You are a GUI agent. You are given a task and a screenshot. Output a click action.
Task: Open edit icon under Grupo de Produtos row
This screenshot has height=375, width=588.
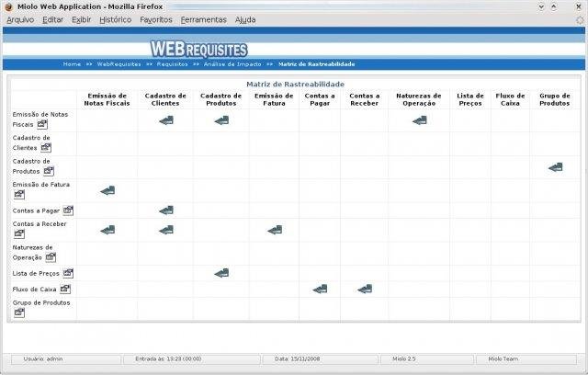19,312
